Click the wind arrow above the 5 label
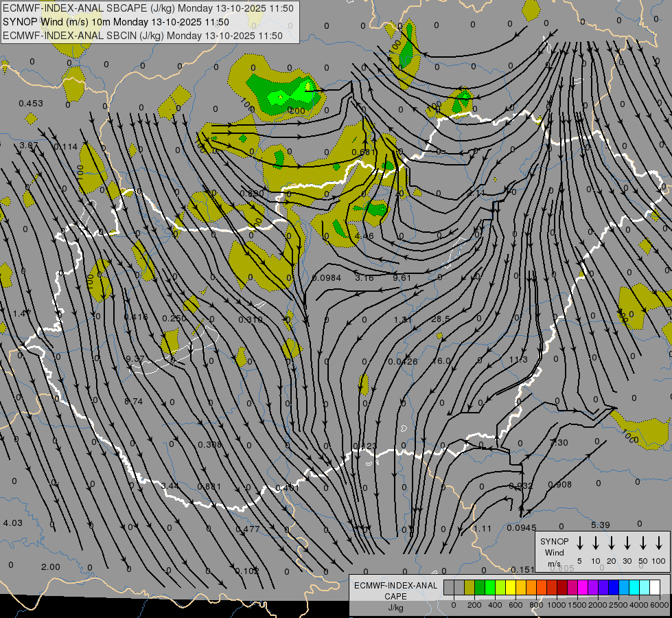Image resolution: width=672 pixels, height=618 pixels. [580, 543]
